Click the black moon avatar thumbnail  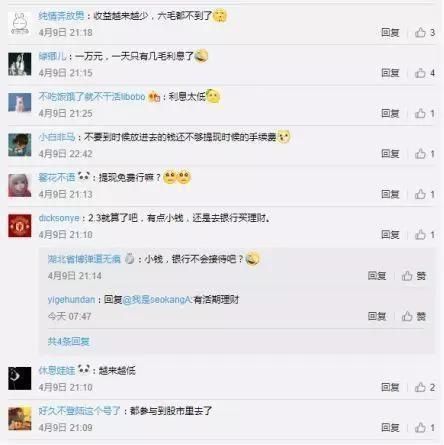[x=20, y=378]
